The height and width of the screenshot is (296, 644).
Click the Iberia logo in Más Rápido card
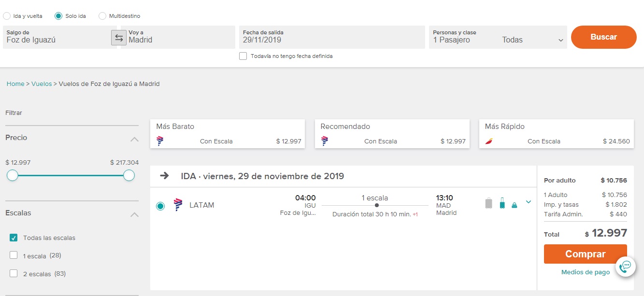point(489,141)
